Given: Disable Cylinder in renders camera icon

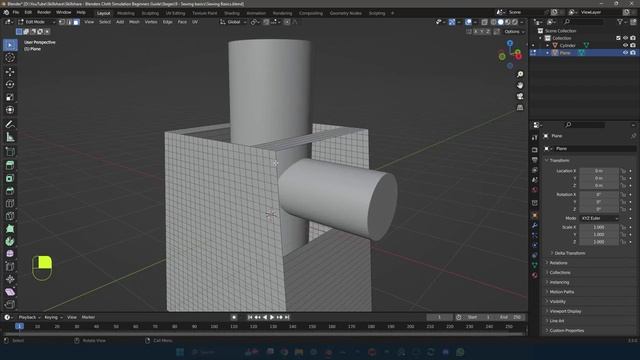Looking at the screenshot, I should coord(633,45).
